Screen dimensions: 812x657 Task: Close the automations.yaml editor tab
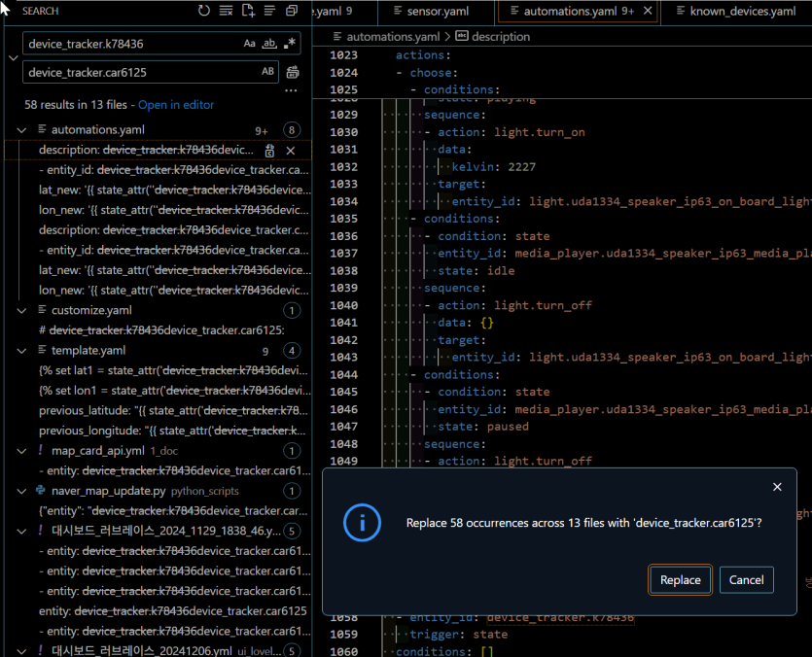pos(648,11)
